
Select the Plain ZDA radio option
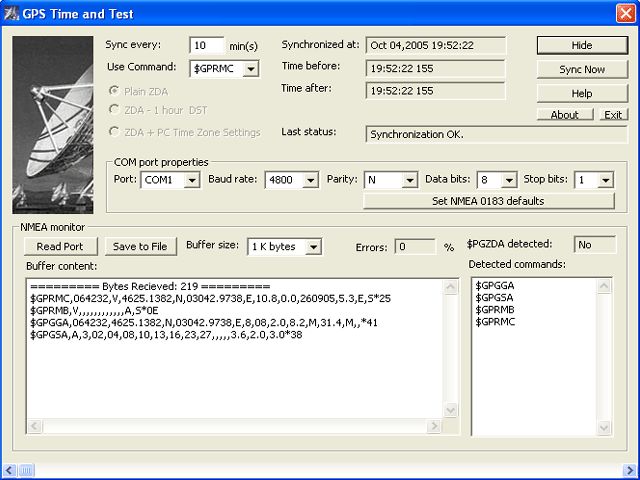click(x=114, y=90)
